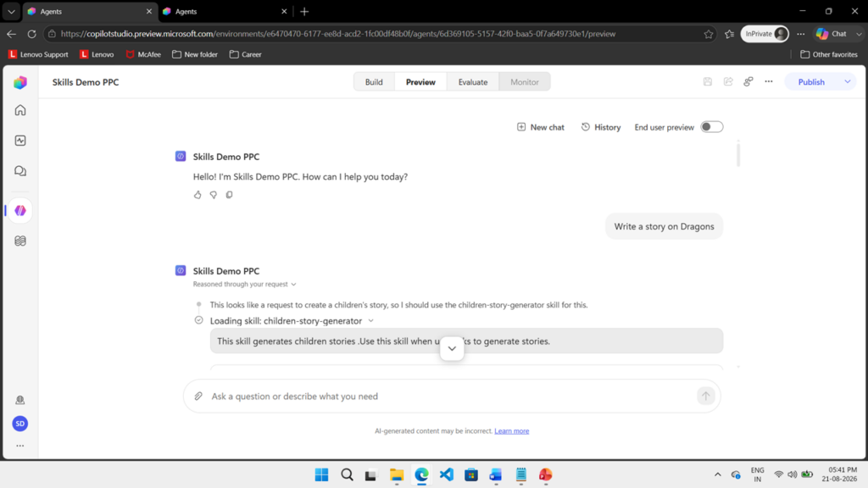Close the first Agents browser tab
This screenshot has width=868, height=488.
pyautogui.click(x=149, y=11)
